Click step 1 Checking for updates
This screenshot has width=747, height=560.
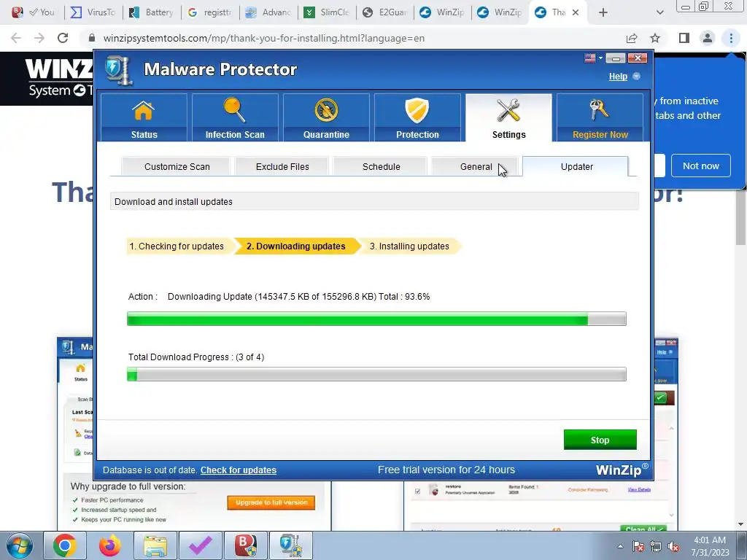click(x=179, y=246)
